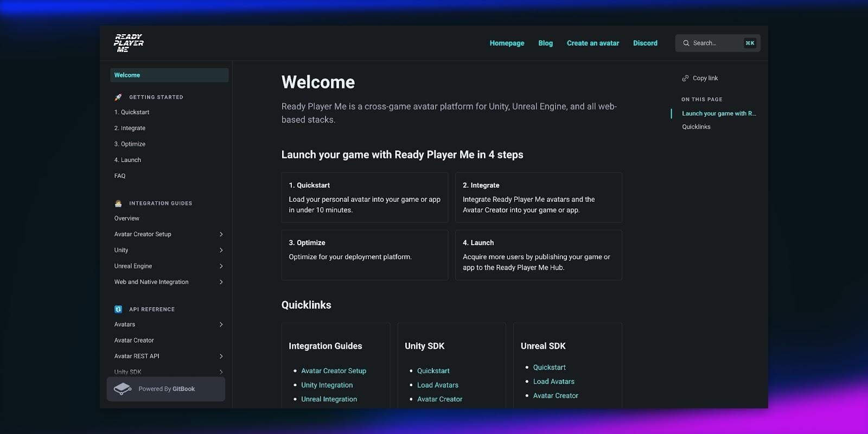Viewport: 868px width, 434px height.
Task: Open the Blog nav link
Action: tap(545, 43)
